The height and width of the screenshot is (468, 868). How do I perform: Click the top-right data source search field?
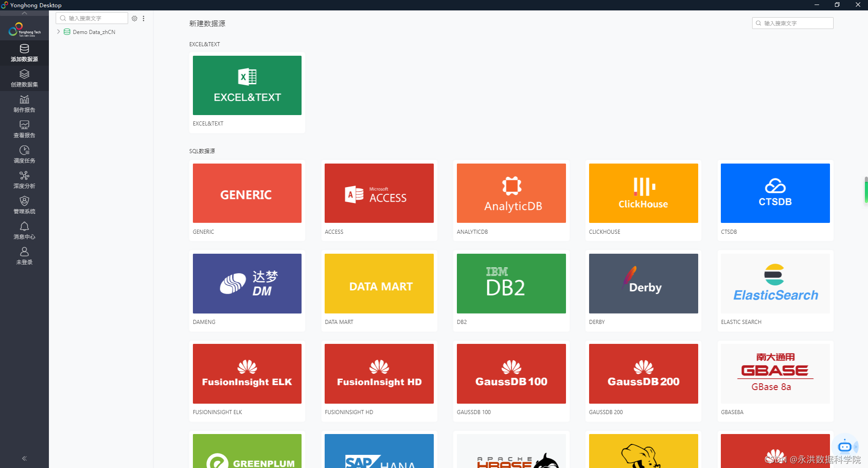(x=792, y=23)
